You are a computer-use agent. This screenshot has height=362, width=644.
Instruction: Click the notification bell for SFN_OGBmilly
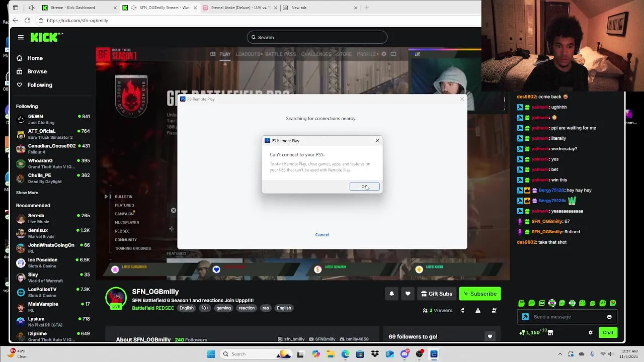(x=391, y=294)
